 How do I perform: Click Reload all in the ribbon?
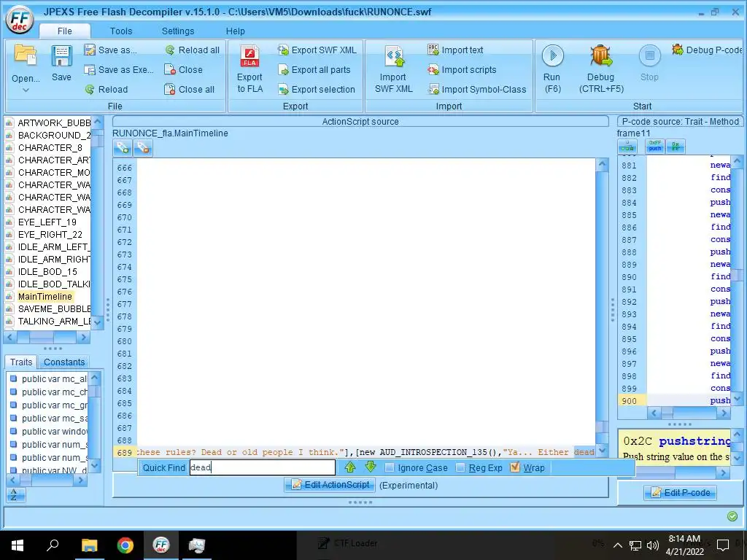coord(192,50)
